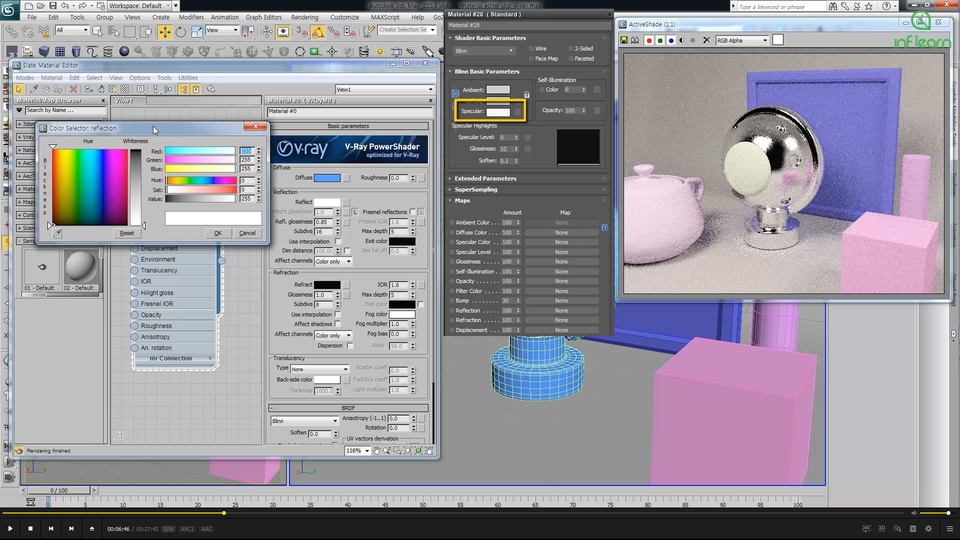Enable the 2-Sided checkbox
The width and height of the screenshot is (960, 540).
(x=571, y=48)
